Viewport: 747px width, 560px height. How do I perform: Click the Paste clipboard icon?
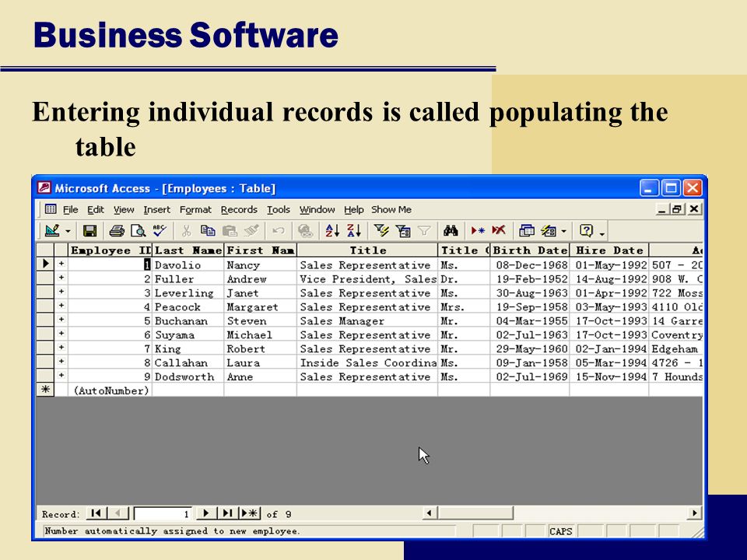230,231
